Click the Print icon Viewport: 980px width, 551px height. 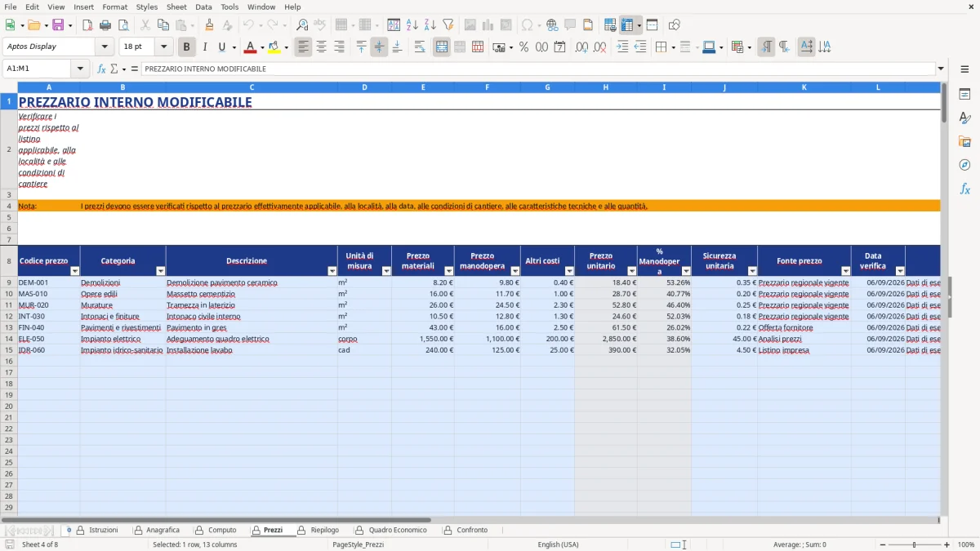click(105, 25)
